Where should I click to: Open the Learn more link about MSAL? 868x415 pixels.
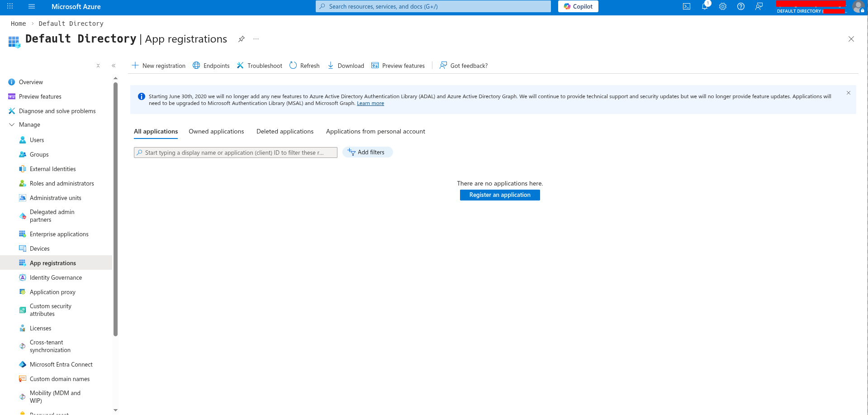pos(370,103)
